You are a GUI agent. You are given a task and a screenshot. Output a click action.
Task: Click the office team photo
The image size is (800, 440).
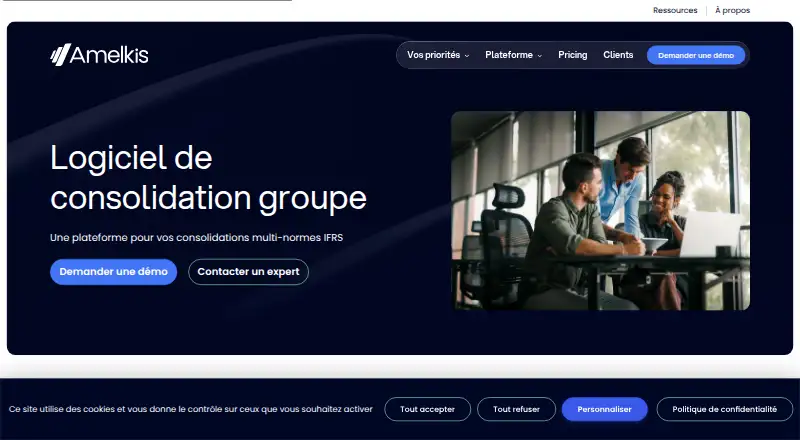(x=601, y=211)
